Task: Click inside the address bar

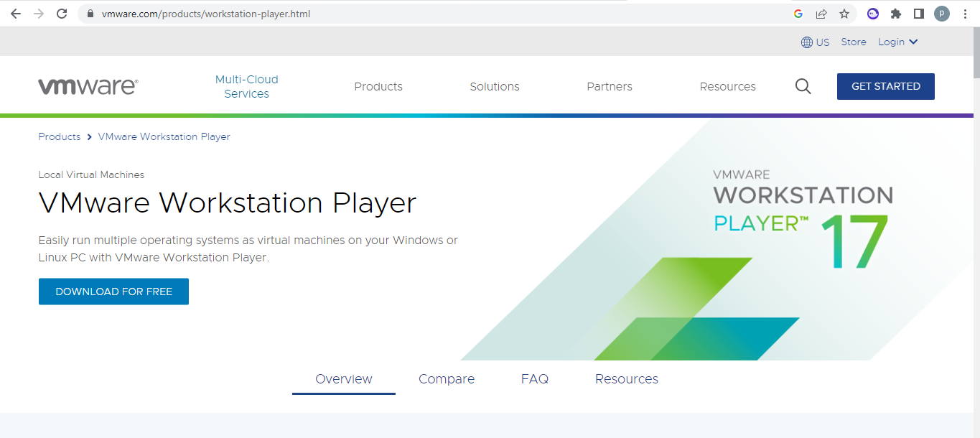Action: coord(287,13)
